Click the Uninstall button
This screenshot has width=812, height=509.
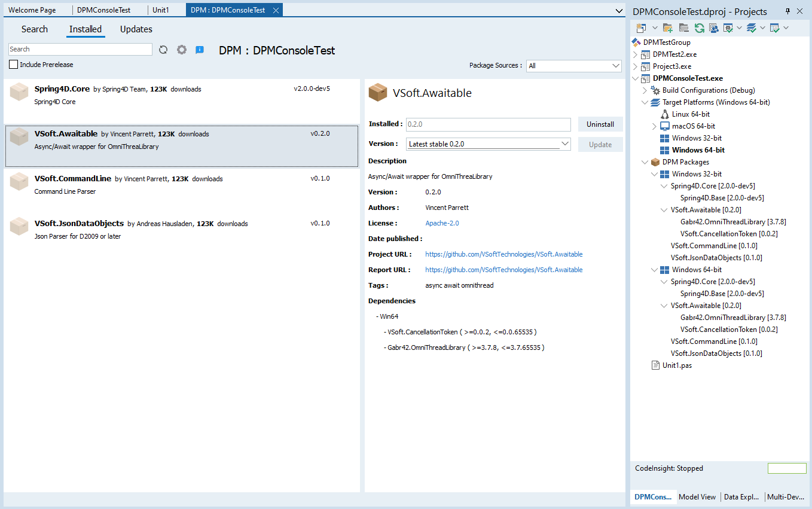[600, 124]
